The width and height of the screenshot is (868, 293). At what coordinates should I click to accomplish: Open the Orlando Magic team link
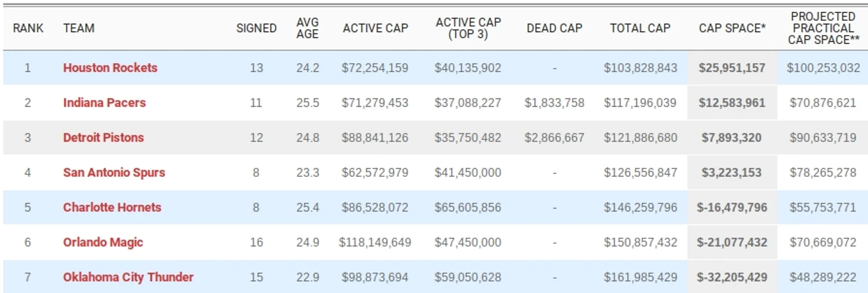pos(103,242)
